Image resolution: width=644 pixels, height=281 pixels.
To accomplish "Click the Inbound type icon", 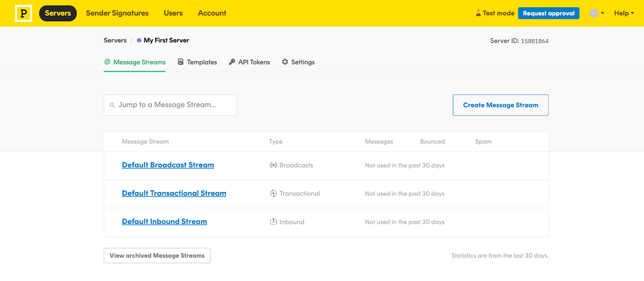I will (273, 222).
